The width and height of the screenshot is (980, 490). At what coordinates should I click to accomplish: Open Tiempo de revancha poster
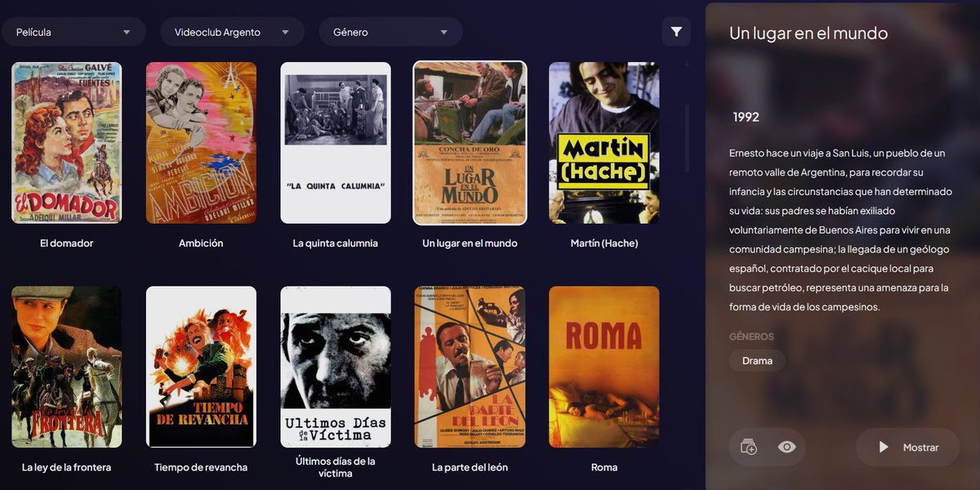click(x=201, y=367)
